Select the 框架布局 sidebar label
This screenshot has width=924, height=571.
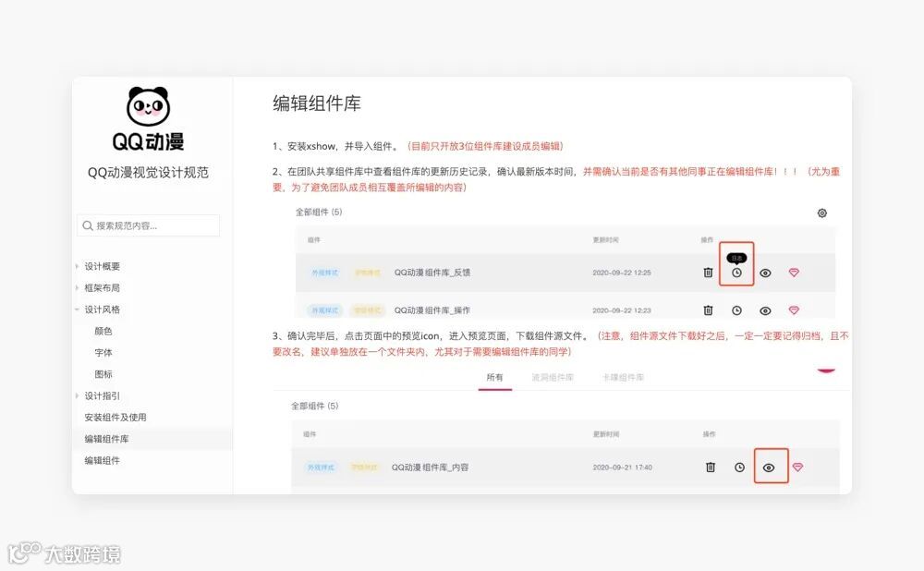point(102,287)
